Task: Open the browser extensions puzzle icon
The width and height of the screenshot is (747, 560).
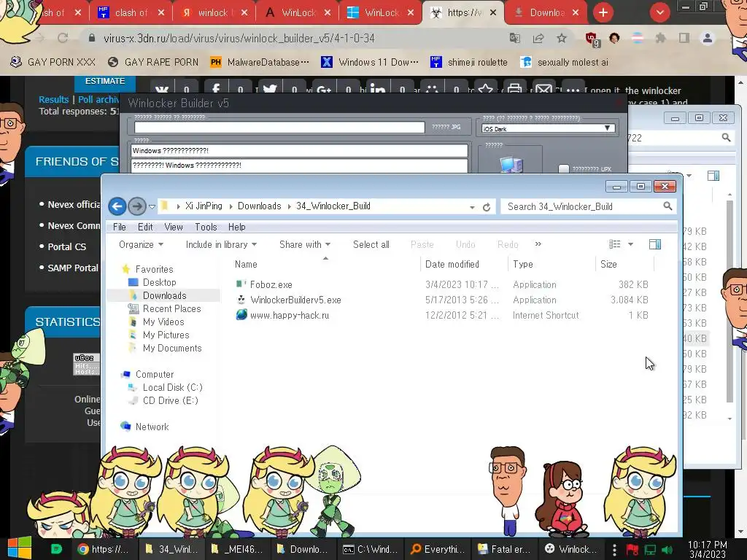Action: coord(660,38)
